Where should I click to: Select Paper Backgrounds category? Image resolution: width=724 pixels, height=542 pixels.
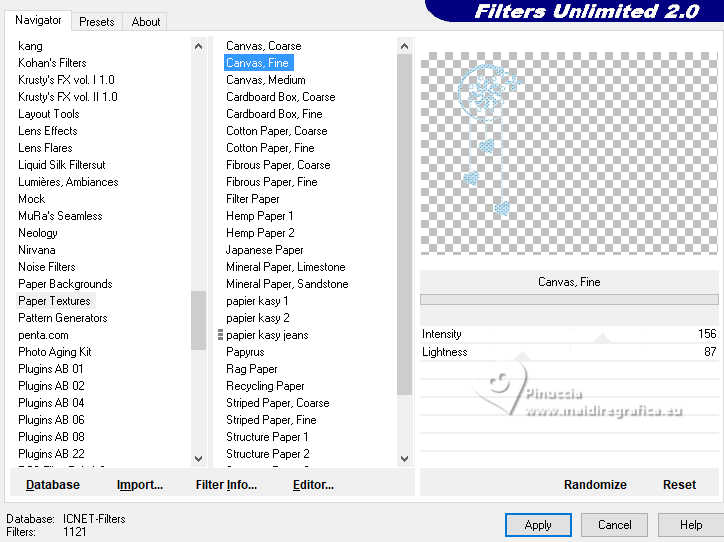pyautogui.click(x=65, y=284)
